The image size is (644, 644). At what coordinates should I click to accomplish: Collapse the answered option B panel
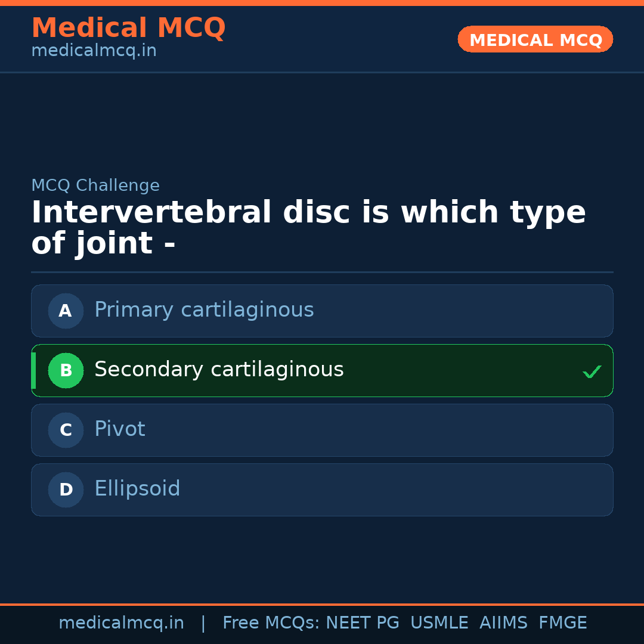pos(322,370)
